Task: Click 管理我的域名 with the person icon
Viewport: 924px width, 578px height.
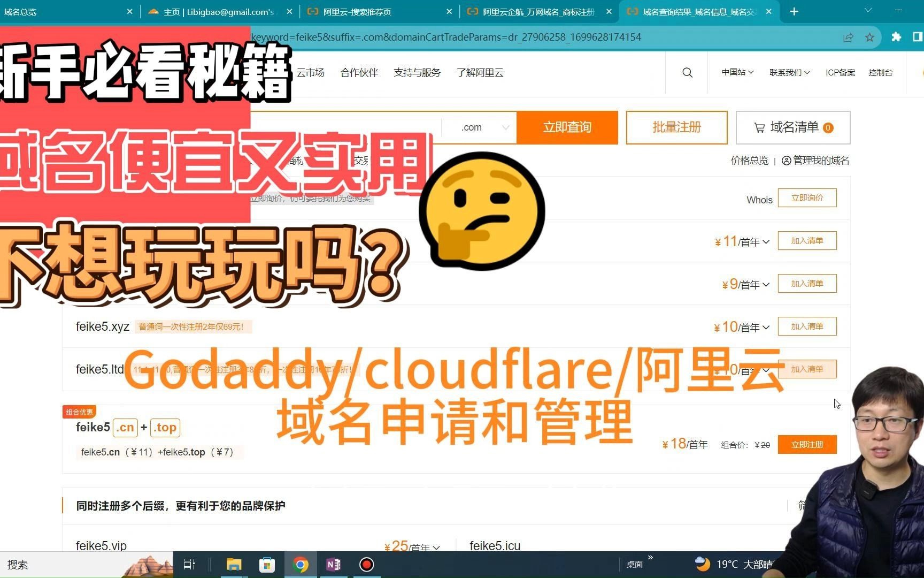Action: [814, 160]
